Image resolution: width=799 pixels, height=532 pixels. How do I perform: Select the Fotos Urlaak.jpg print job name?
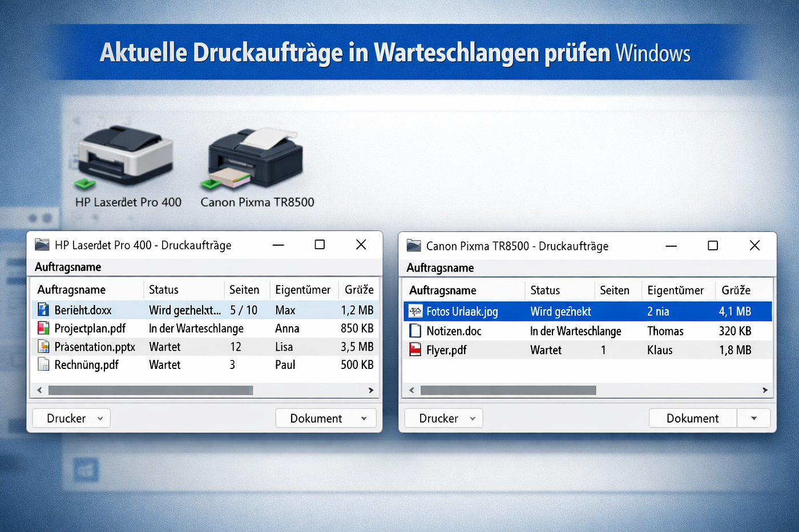pos(462,311)
